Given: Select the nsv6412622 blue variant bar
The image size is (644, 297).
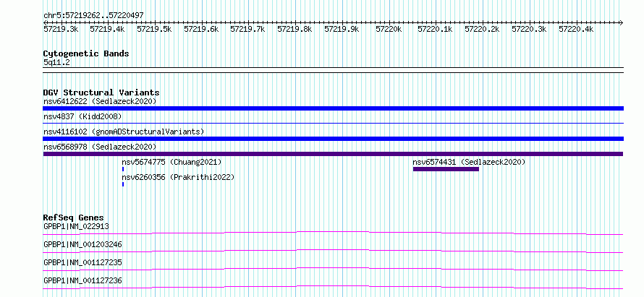Looking at the screenshot, I should 333,108.
